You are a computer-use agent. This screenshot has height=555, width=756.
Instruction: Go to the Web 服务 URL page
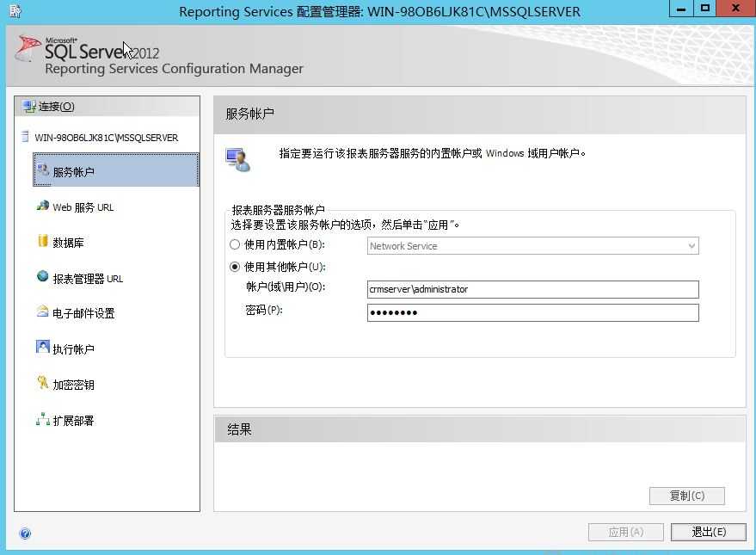pos(83,207)
